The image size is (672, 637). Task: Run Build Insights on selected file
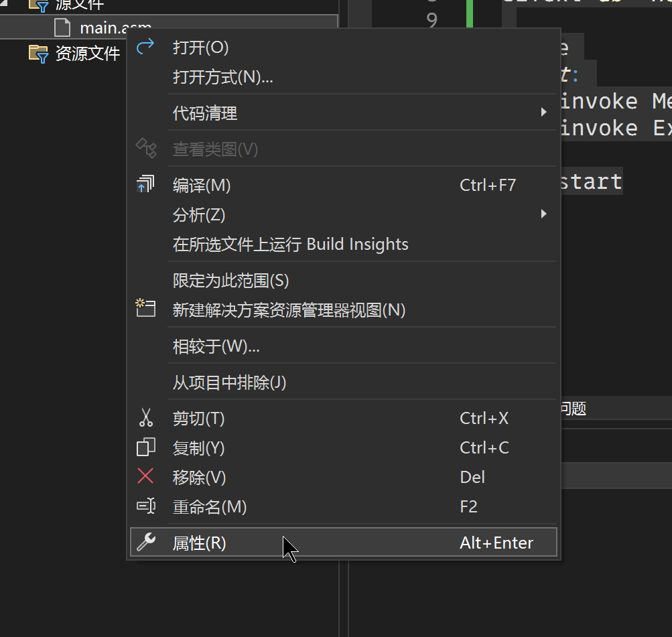point(290,244)
